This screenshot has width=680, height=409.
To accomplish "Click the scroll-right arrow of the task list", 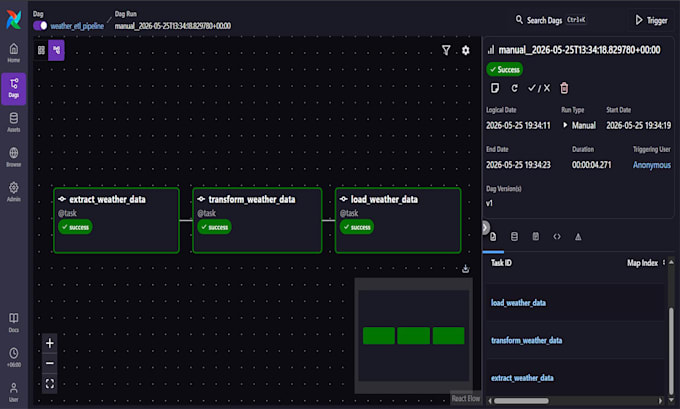I will 660,401.
